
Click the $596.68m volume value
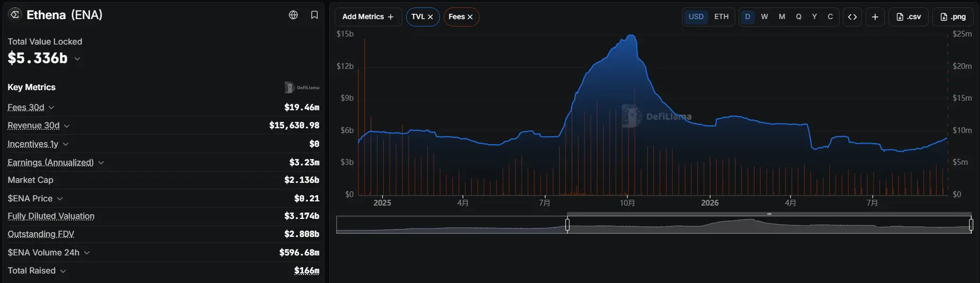(299, 253)
